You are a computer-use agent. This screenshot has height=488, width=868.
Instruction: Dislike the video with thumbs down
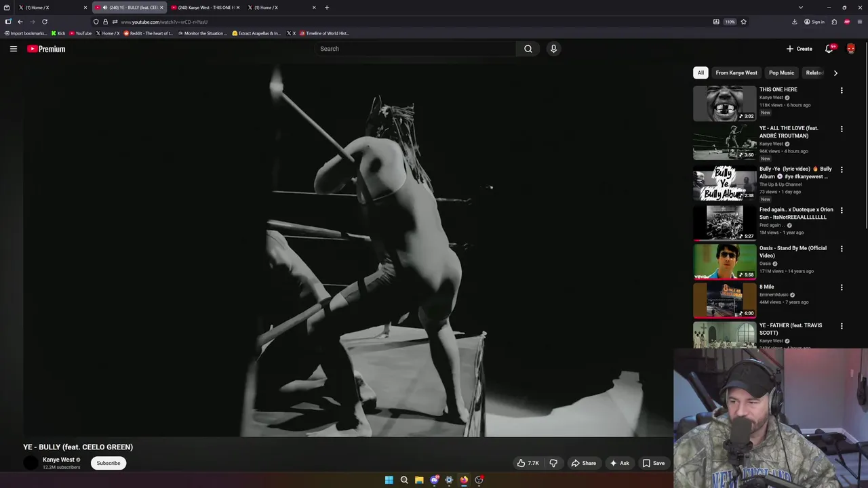pyautogui.click(x=553, y=463)
